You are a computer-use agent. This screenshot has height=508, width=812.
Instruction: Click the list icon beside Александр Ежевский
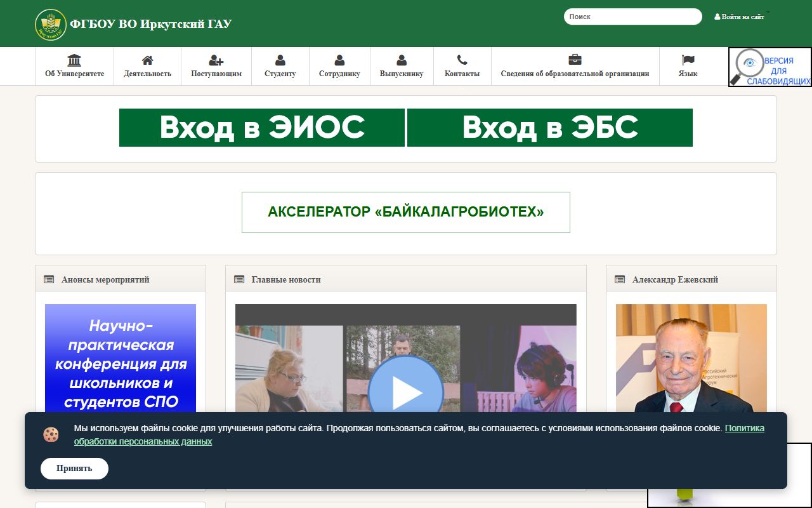pos(620,279)
